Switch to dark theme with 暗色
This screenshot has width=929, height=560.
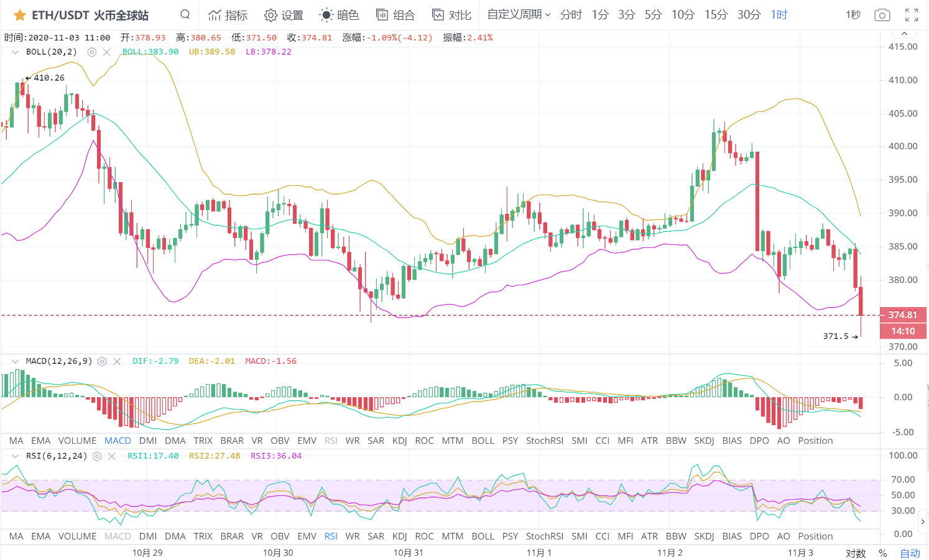(x=339, y=15)
